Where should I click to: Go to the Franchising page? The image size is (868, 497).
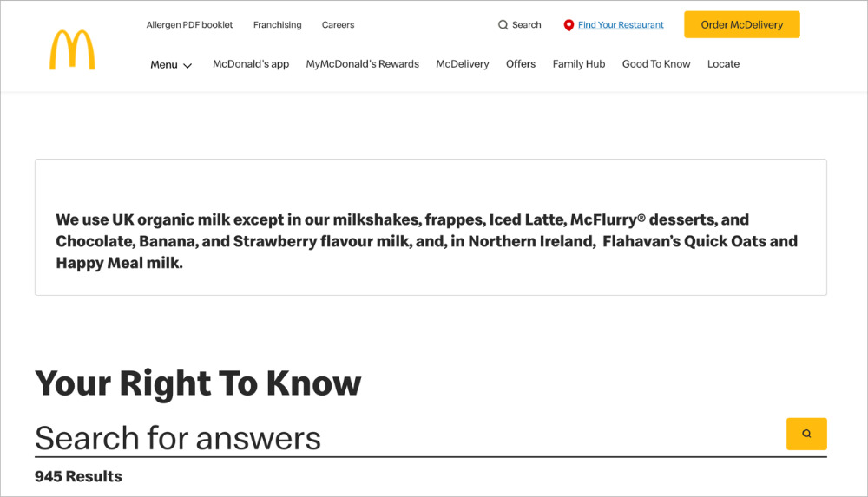(x=278, y=25)
